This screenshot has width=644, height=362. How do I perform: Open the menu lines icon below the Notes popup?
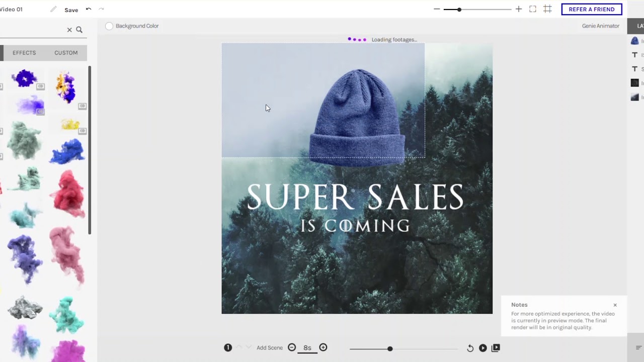639,348
